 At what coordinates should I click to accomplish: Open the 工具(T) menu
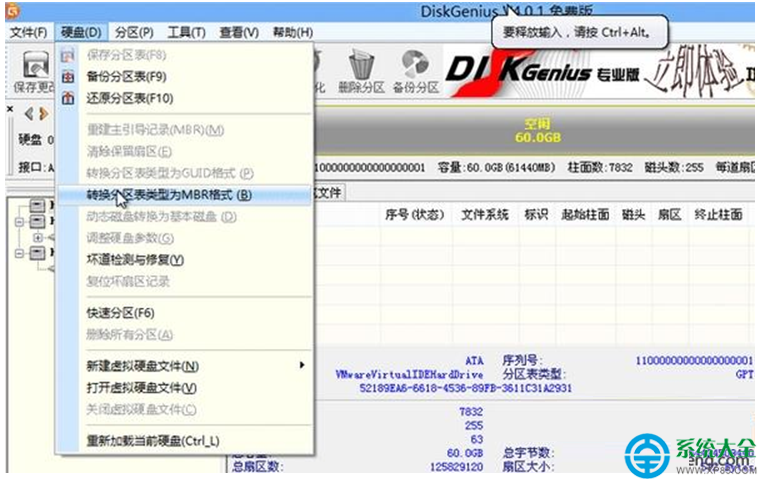coord(186,32)
